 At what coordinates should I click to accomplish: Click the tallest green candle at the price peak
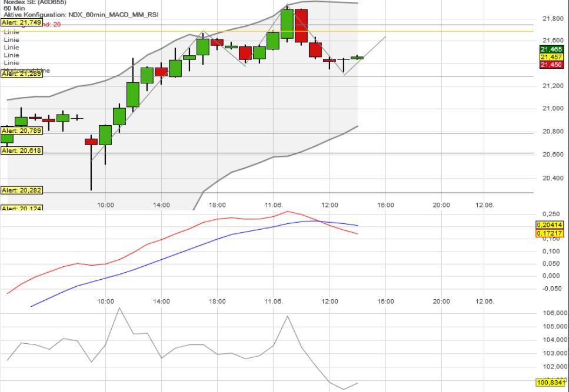(287, 24)
